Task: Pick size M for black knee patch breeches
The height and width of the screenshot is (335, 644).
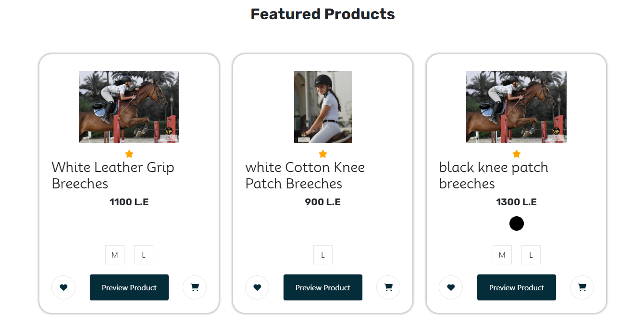Action: pyautogui.click(x=502, y=255)
